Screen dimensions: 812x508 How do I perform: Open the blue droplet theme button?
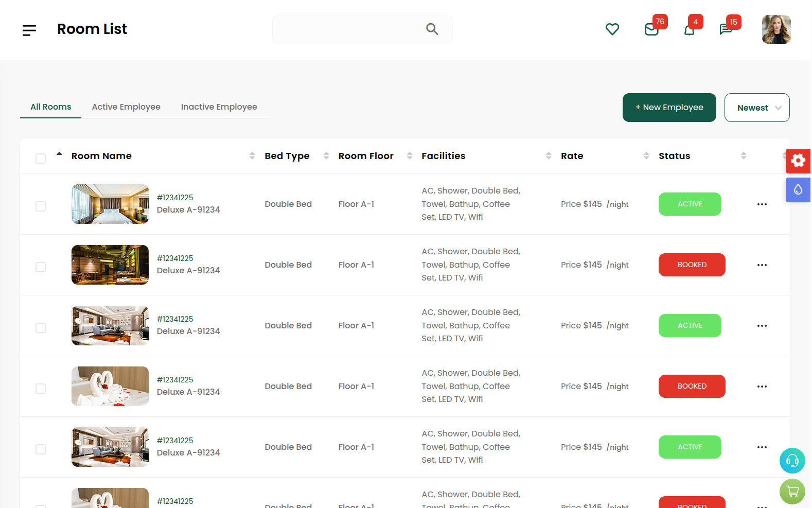tap(798, 190)
